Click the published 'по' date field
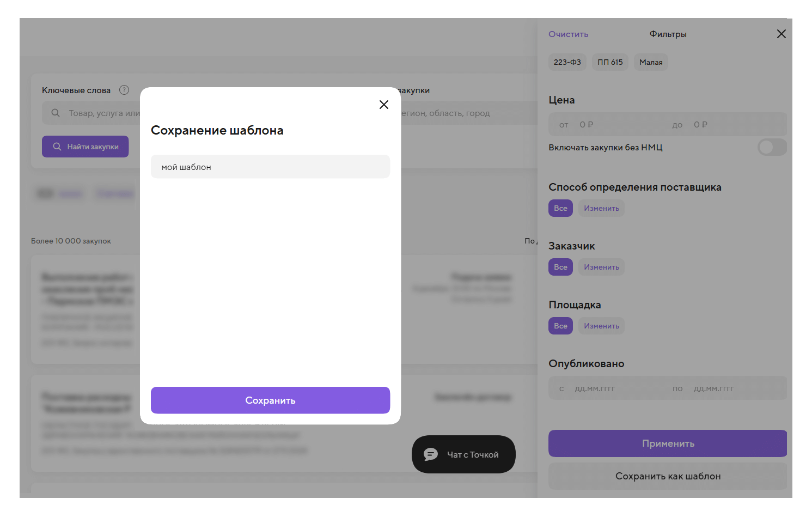 730,388
